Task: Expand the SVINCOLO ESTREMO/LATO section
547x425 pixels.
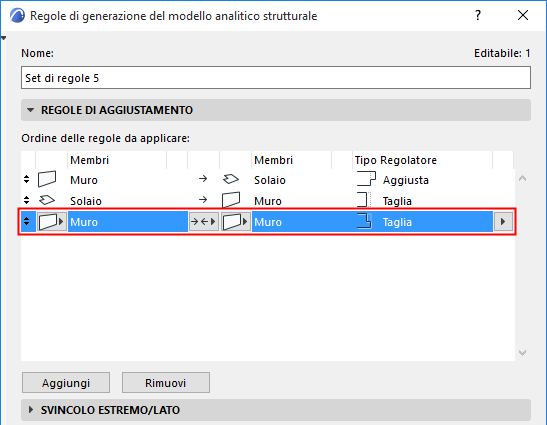Action: pyautogui.click(x=31, y=410)
